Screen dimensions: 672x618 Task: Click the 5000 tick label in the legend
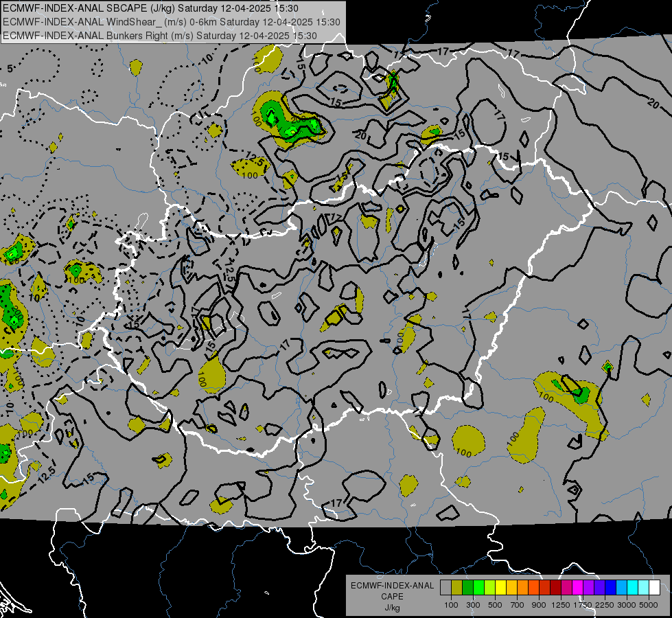click(x=649, y=605)
